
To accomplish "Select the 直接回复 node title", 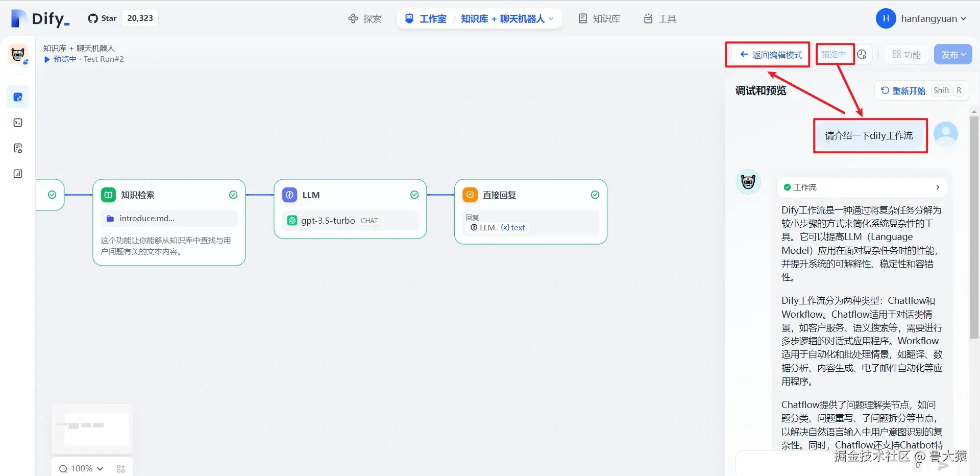I will click(x=500, y=195).
